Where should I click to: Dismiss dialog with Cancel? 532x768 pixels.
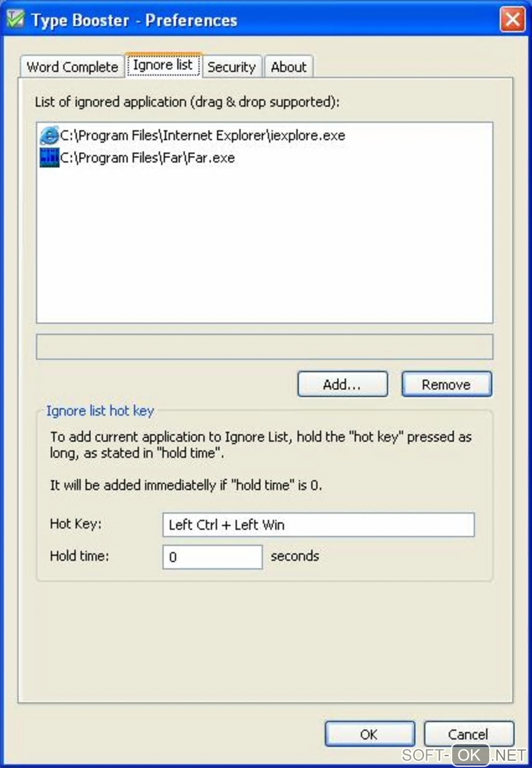pos(468,734)
